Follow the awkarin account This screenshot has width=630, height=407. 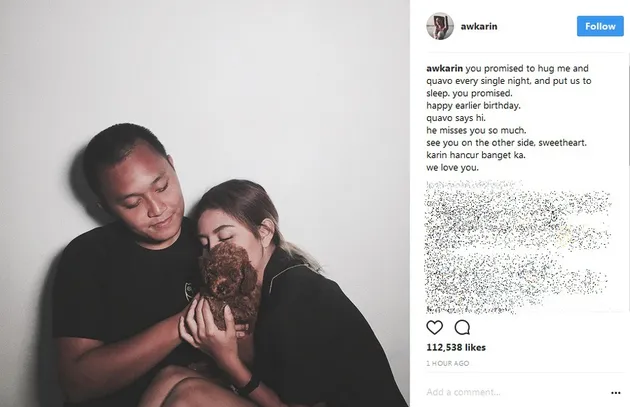pos(600,26)
